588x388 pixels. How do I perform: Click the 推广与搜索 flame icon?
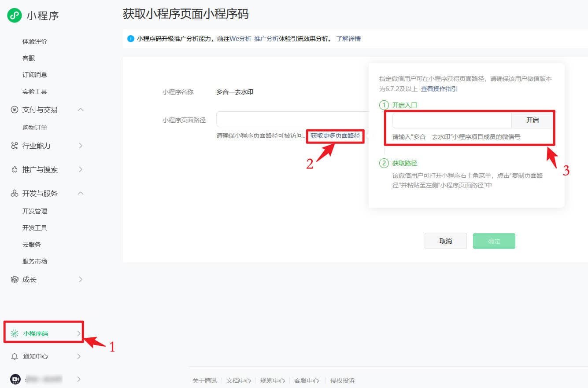[15, 169]
